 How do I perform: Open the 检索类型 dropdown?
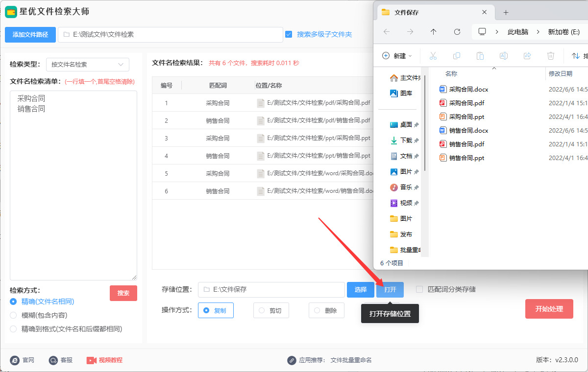(88, 64)
